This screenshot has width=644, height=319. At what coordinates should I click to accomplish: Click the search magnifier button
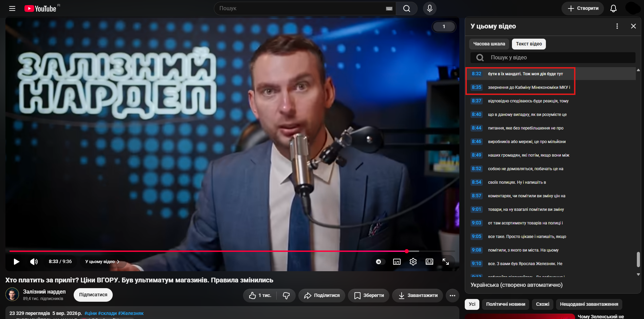tap(407, 8)
